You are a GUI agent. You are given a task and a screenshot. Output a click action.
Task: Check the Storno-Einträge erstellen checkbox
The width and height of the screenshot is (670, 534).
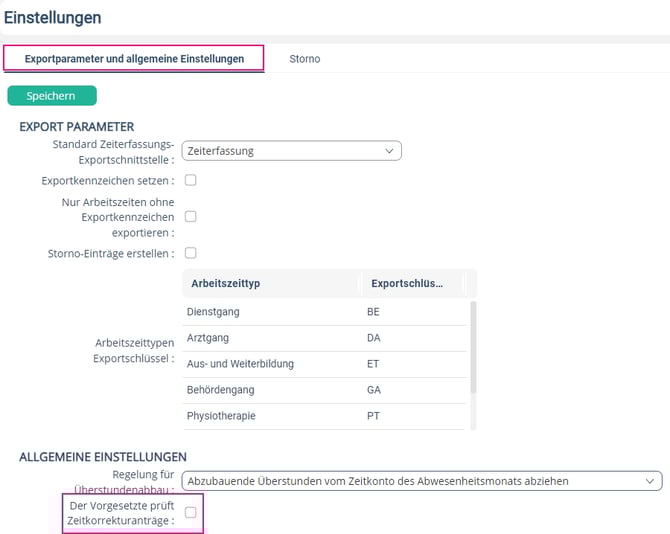pyautogui.click(x=191, y=253)
